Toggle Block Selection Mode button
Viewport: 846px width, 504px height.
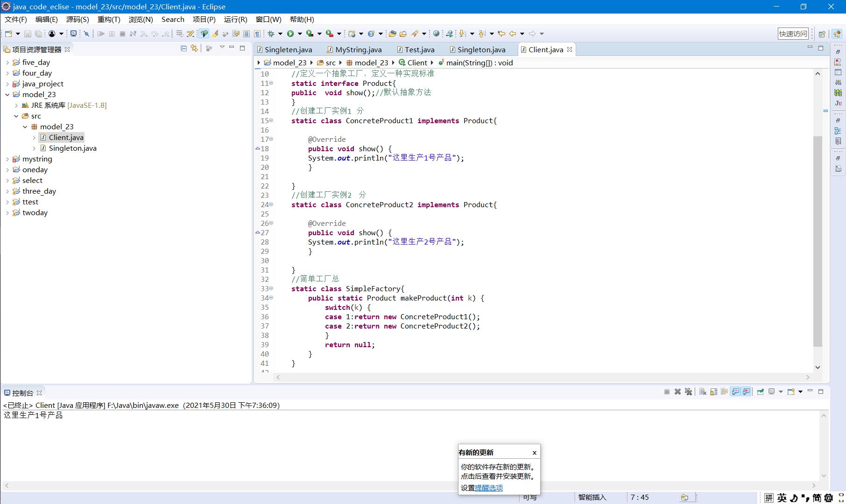click(247, 34)
